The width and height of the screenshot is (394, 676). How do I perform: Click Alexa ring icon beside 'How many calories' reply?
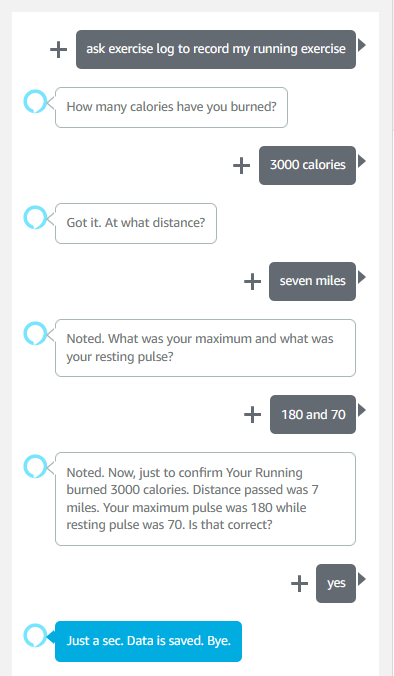point(34,102)
